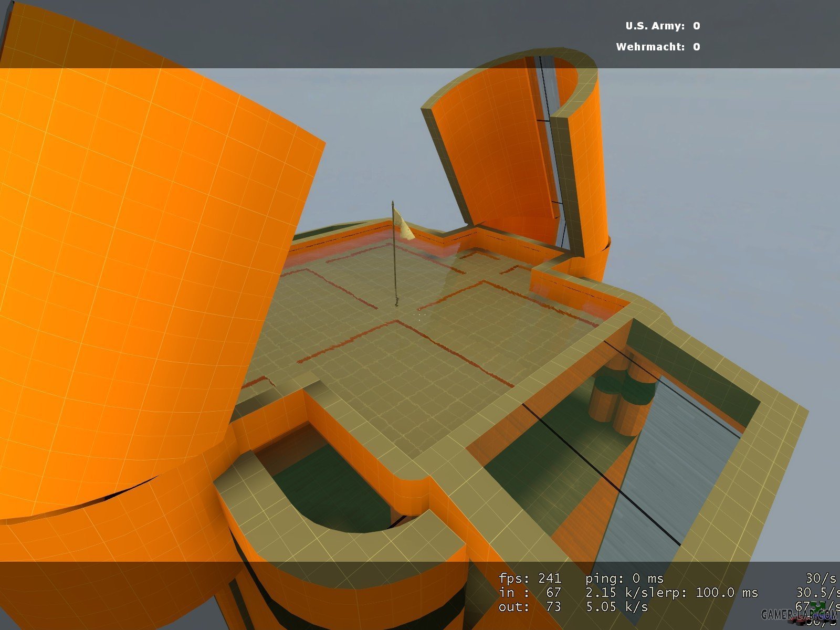Click the fps: 241 readout
The height and width of the screenshot is (630, 840).
pos(530,579)
